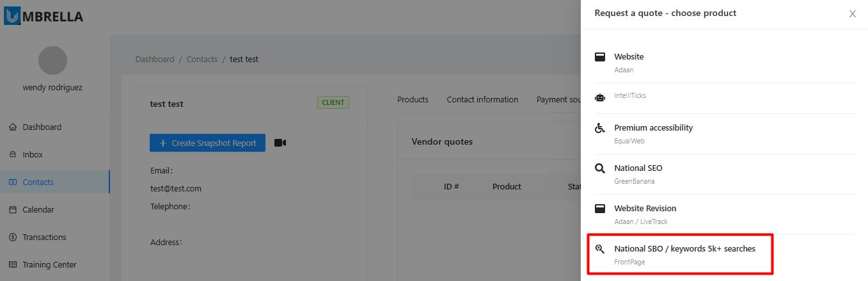
Task: Click the Contacts card icon
Action: coord(13,182)
